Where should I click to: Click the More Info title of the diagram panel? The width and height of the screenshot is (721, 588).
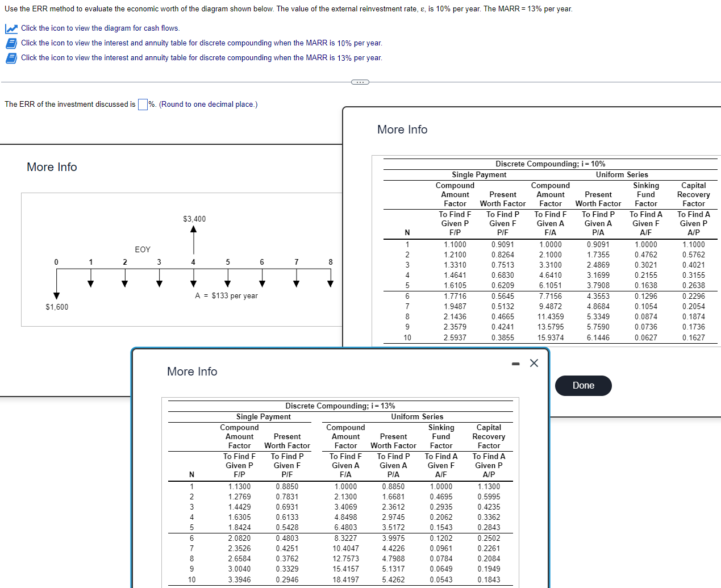[x=51, y=166]
